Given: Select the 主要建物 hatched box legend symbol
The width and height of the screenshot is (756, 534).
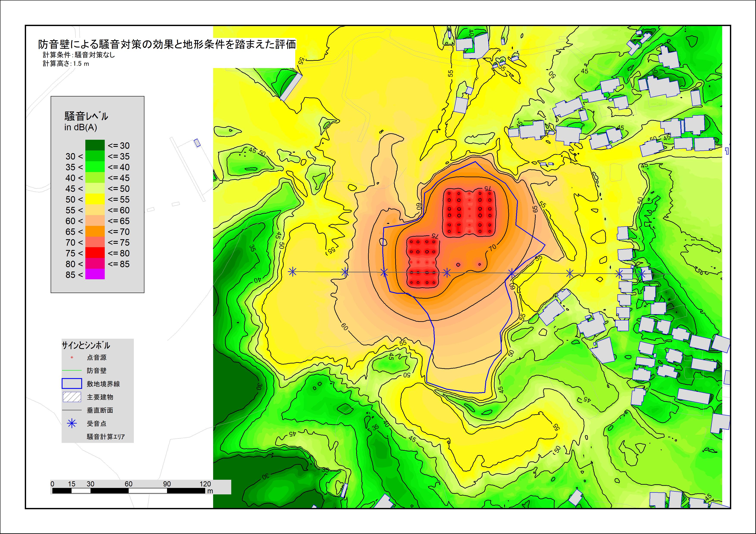Looking at the screenshot, I should point(72,397).
